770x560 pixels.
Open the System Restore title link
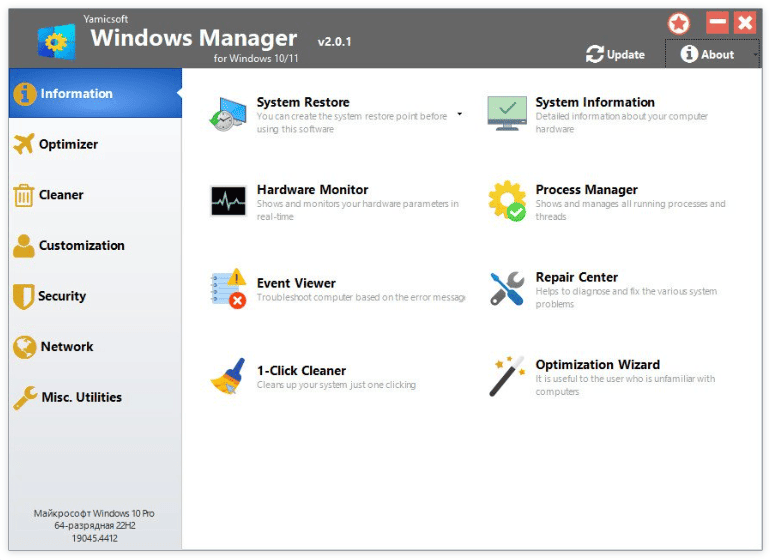coord(303,102)
